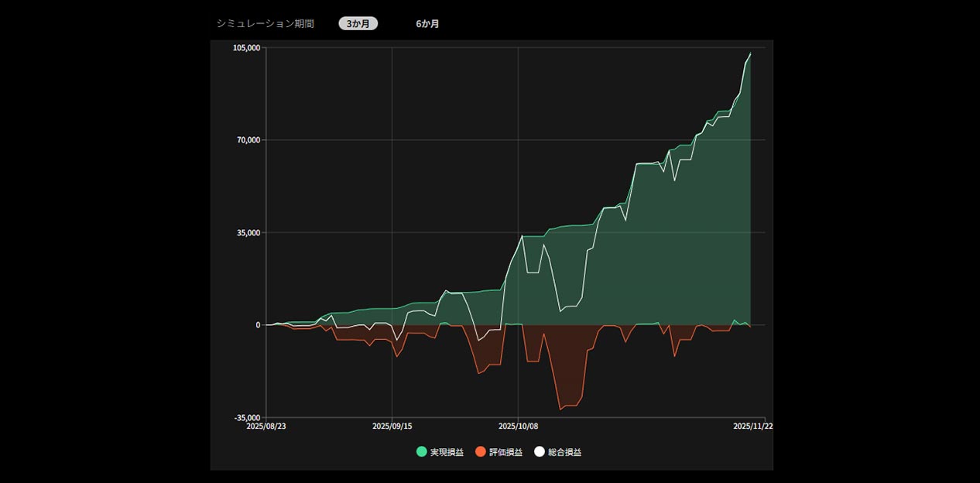Image resolution: width=980 pixels, height=483 pixels.
Task: Toggle 総合損益 series via legend text
Action: tap(564, 452)
